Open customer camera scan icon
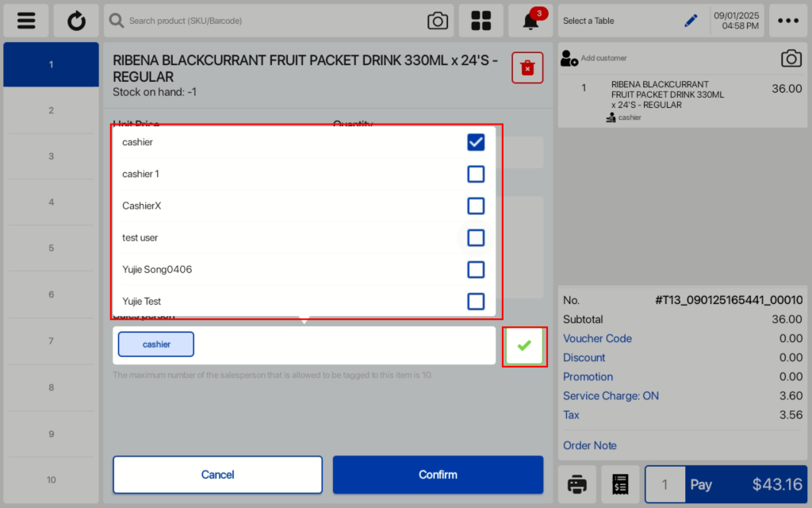812x508 pixels. coord(791,58)
